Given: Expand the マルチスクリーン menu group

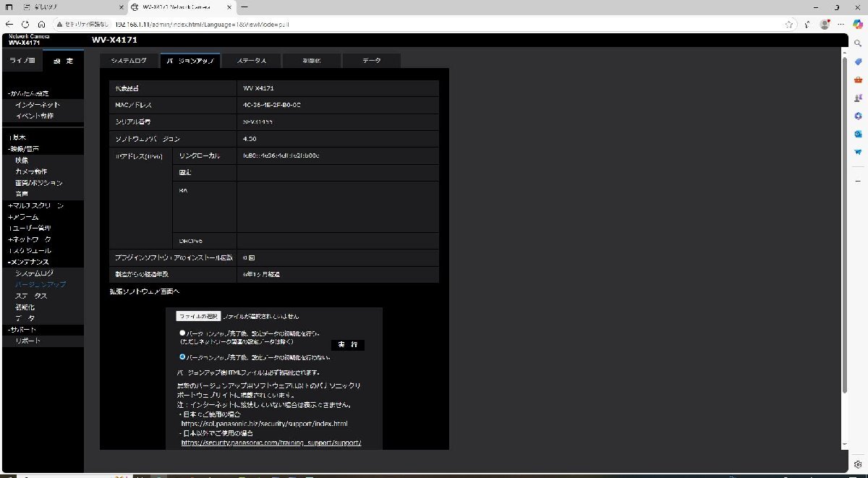Looking at the screenshot, I should 36,205.
